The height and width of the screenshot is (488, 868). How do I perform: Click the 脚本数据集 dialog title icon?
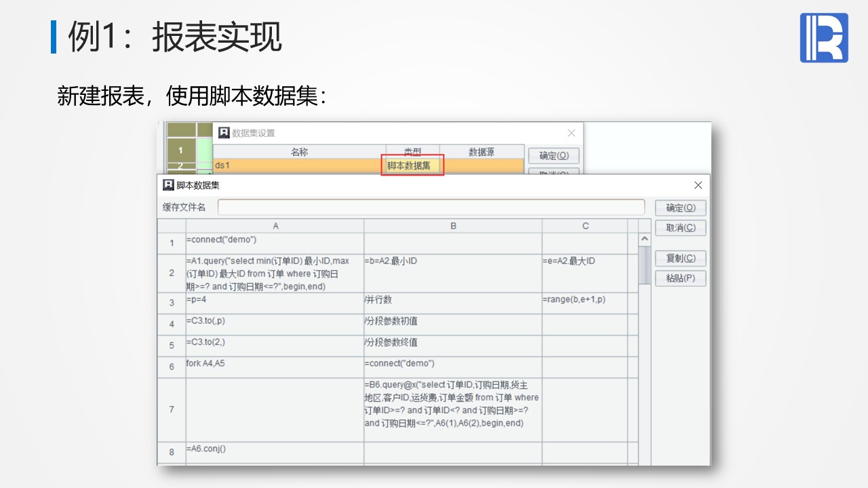[169, 185]
